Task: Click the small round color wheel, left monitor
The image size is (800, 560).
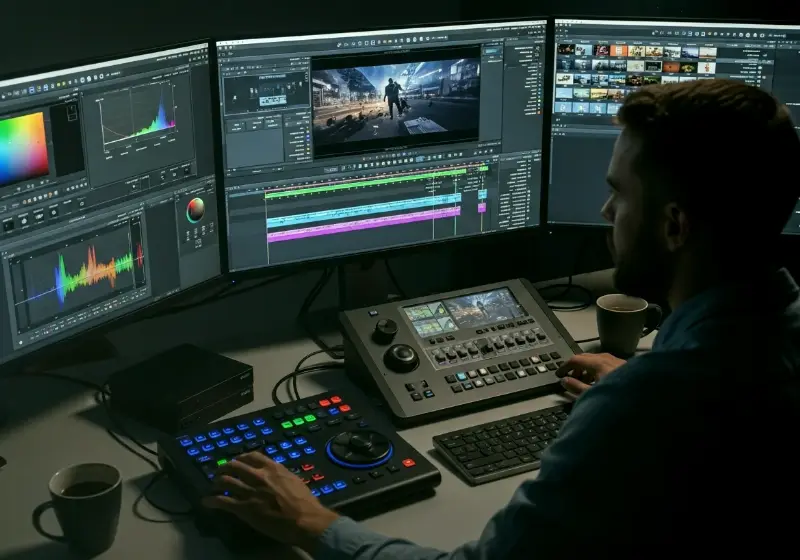Action: (x=195, y=210)
